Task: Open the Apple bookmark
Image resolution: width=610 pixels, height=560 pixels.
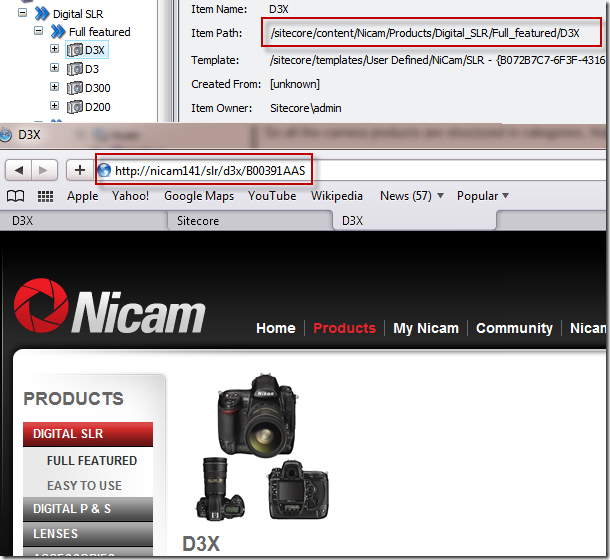Action: (x=82, y=196)
